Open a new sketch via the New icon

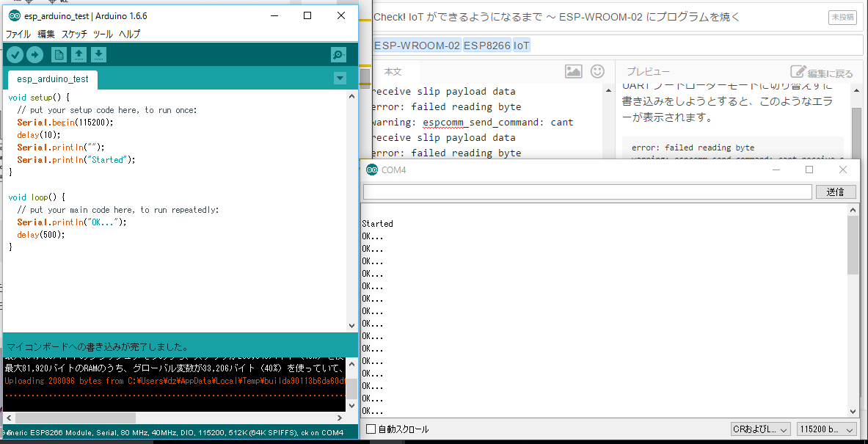click(58, 54)
